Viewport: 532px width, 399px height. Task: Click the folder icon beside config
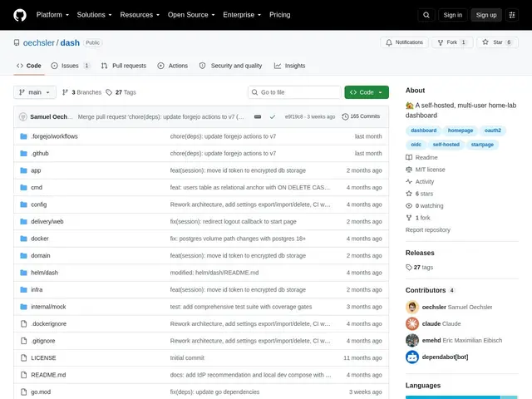[23, 204]
